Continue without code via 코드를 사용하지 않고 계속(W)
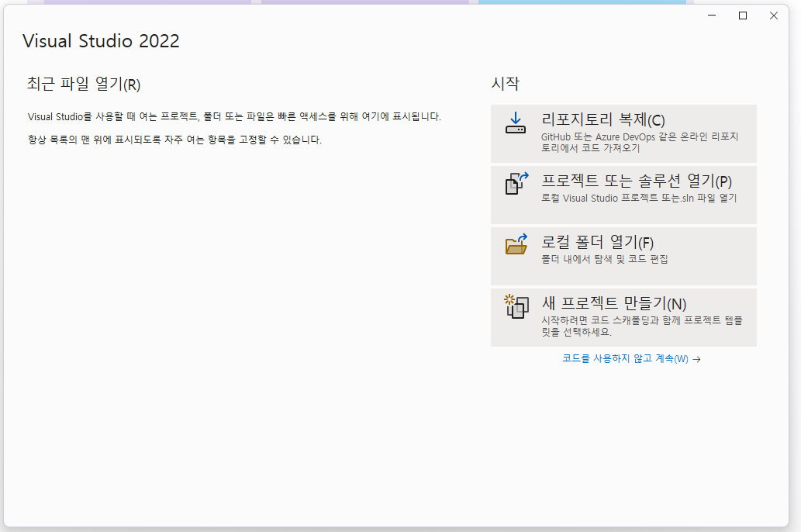This screenshot has height=532, width=801. tap(625, 359)
